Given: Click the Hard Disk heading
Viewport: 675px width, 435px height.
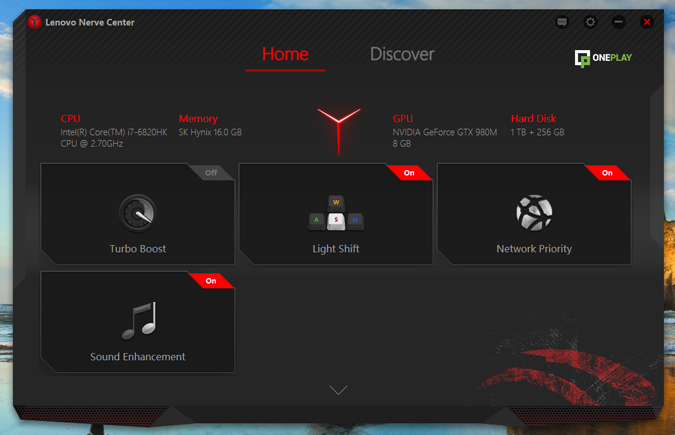Looking at the screenshot, I should click(x=533, y=118).
